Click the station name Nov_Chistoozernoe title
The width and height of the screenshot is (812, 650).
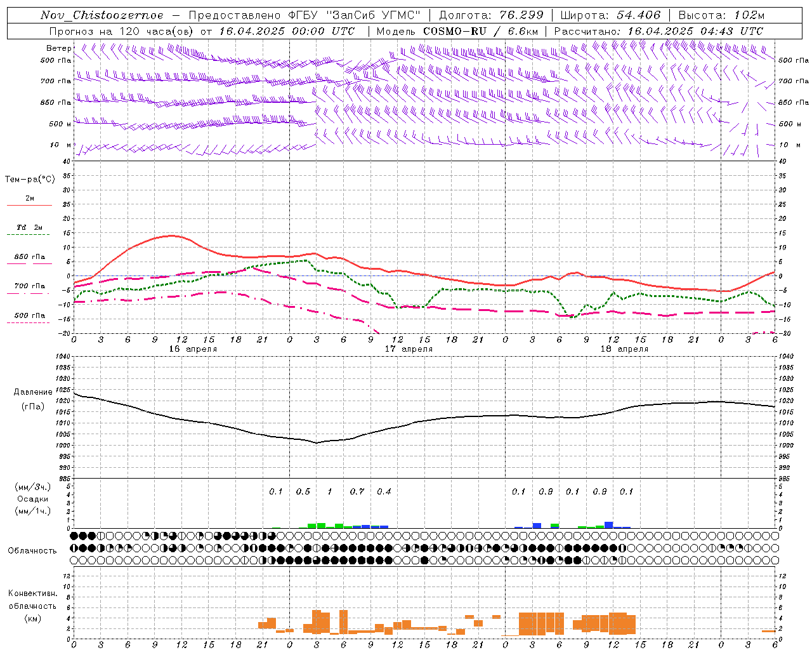coord(101,15)
